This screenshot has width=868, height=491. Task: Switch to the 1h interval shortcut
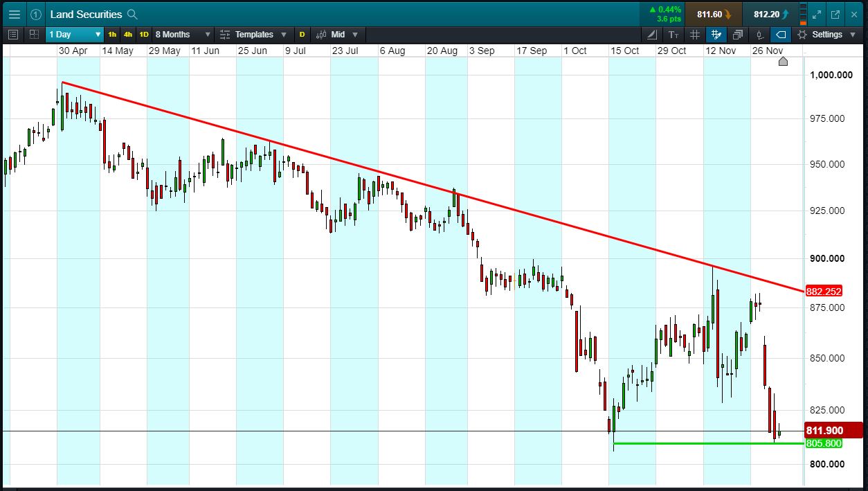tap(112, 34)
